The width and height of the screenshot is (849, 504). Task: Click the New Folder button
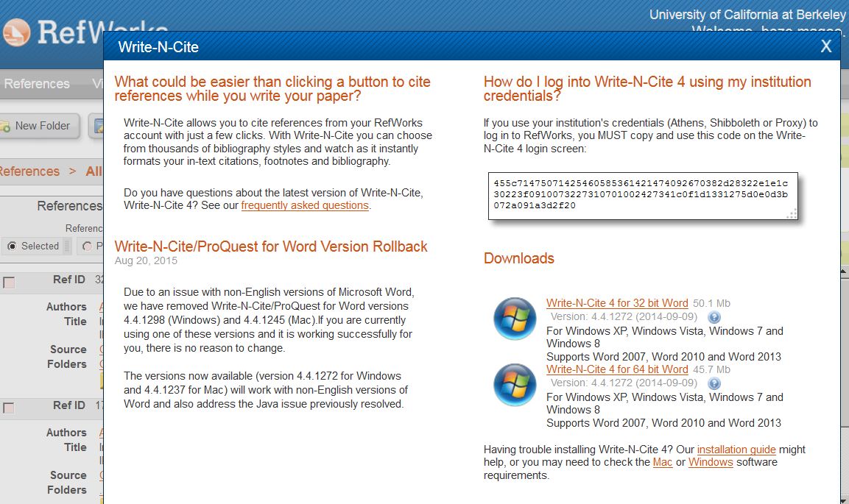tap(39, 126)
